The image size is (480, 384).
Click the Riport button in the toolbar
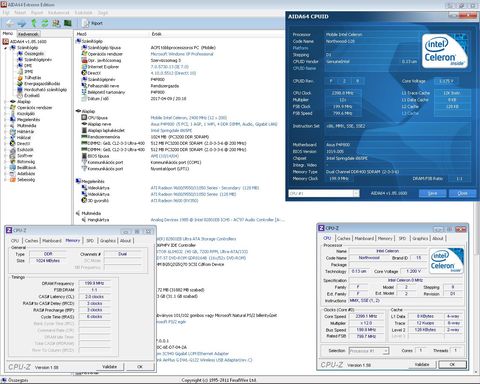(x=93, y=23)
